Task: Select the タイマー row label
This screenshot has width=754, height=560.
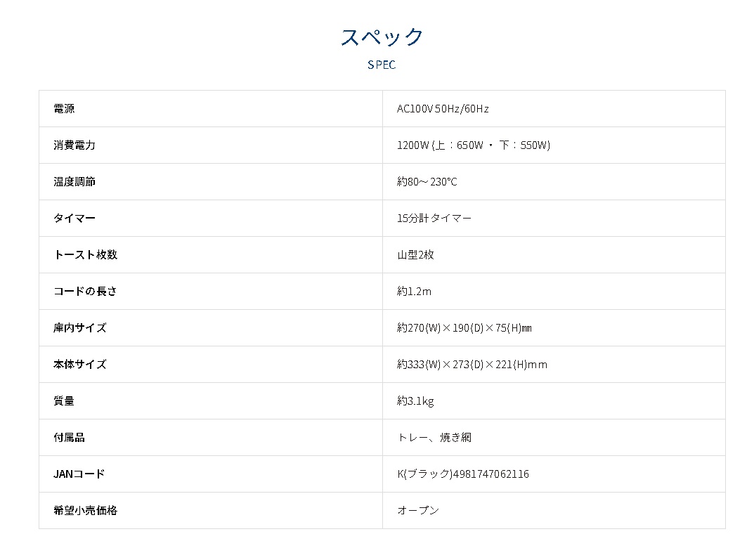Action: point(74,219)
